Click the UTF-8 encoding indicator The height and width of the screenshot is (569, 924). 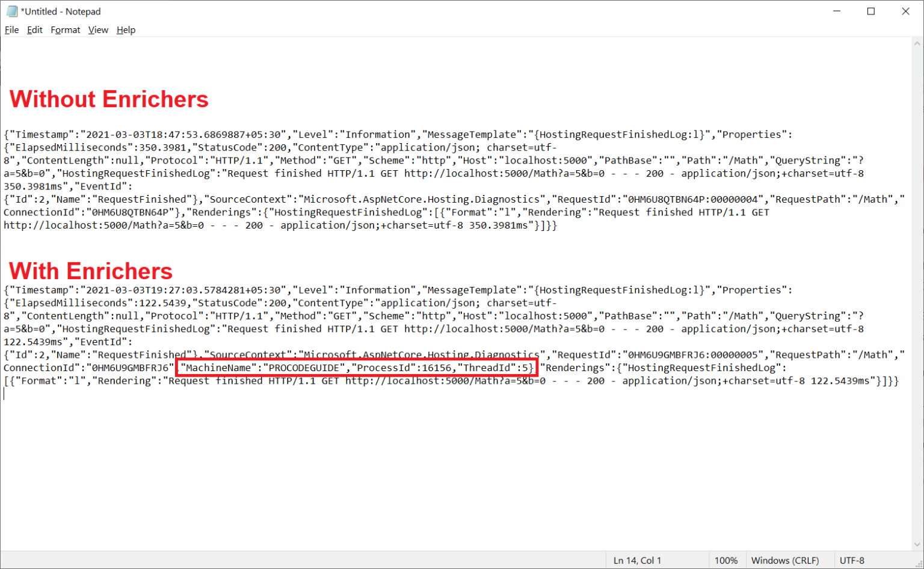click(852, 561)
